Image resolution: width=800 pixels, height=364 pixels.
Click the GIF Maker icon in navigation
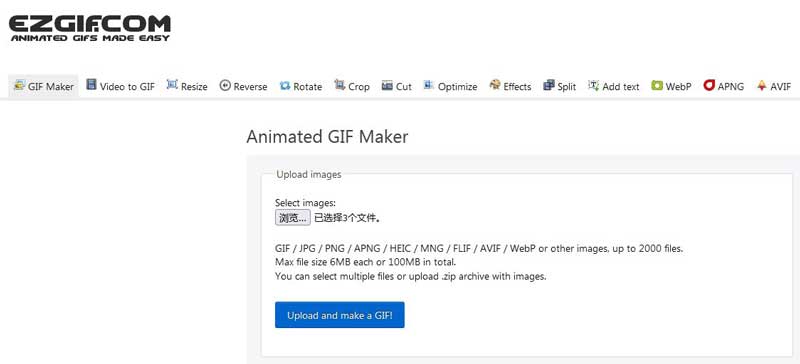19,85
